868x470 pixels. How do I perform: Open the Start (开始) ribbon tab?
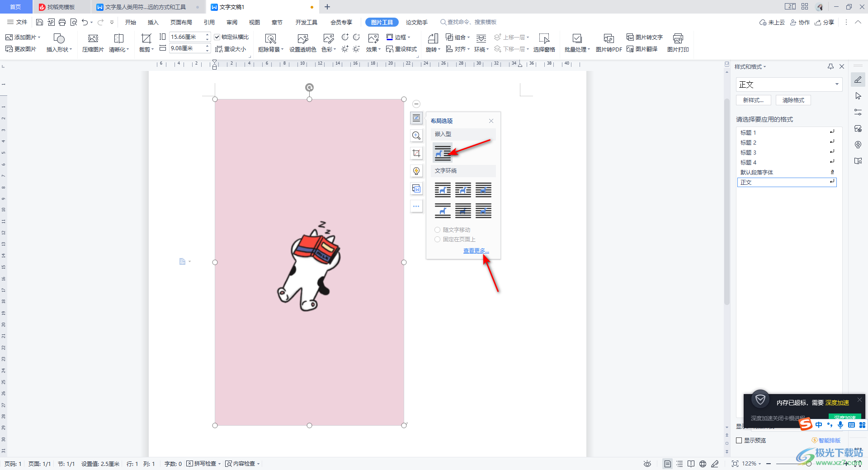pyautogui.click(x=131, y=22)
